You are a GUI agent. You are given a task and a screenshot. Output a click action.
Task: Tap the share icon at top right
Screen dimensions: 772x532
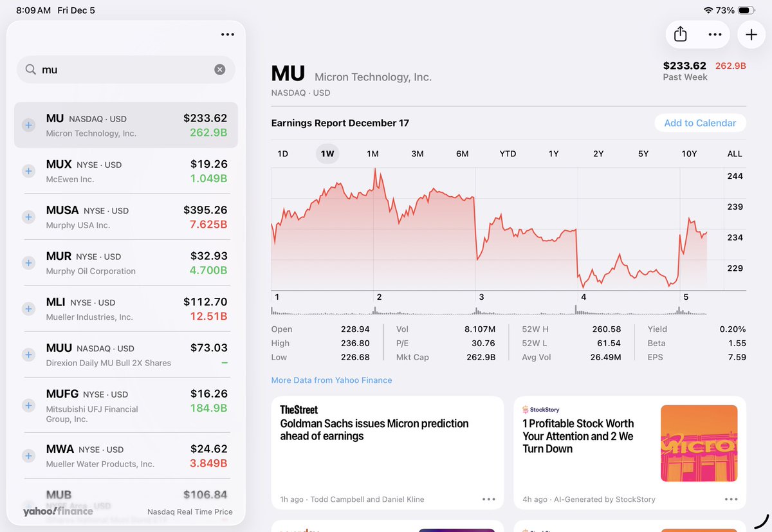[681, 35]
